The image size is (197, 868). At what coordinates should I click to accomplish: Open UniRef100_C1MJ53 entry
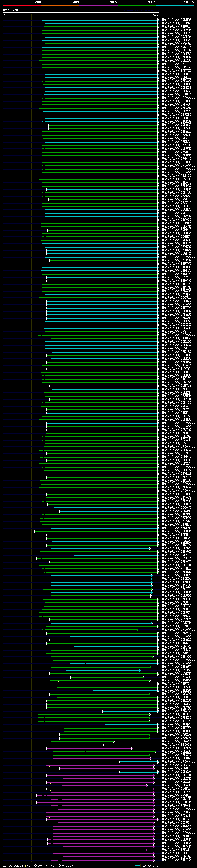(x=177, y=67)
